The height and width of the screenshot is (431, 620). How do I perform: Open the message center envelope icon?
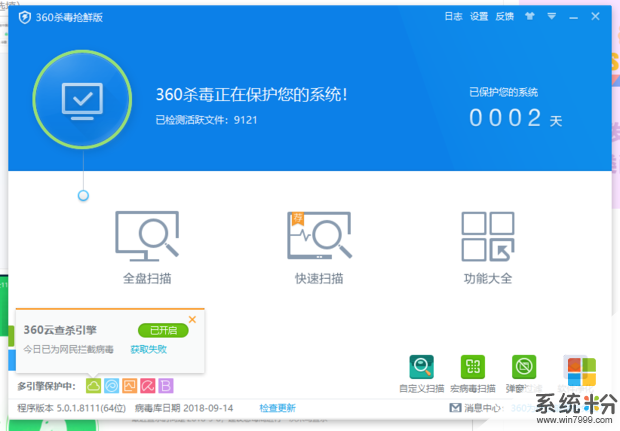click(x=455, y=407)
